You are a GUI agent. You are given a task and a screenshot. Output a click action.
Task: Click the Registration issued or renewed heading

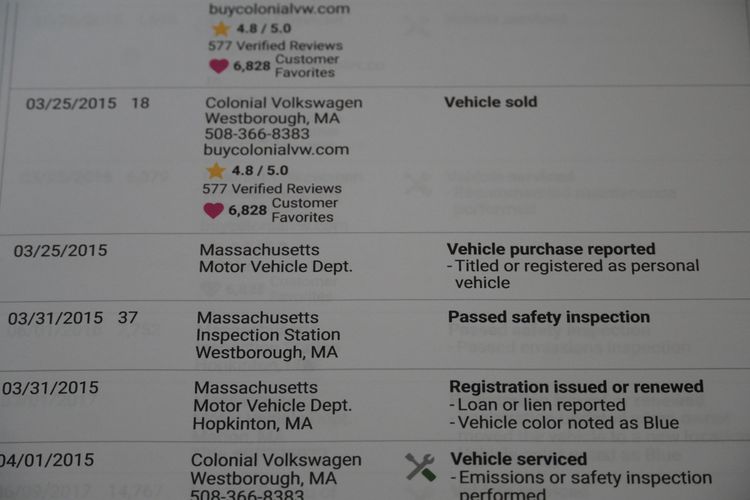tap(576, 386)
